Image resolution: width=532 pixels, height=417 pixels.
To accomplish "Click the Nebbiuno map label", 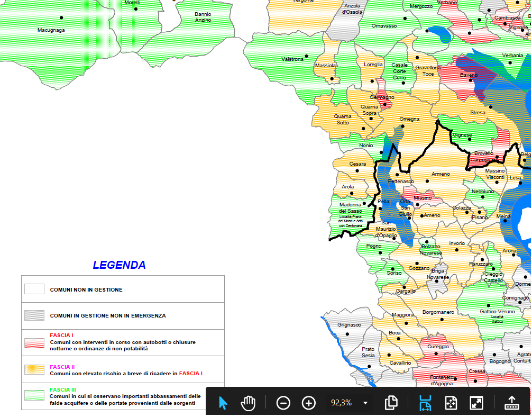I will [483, 192].
